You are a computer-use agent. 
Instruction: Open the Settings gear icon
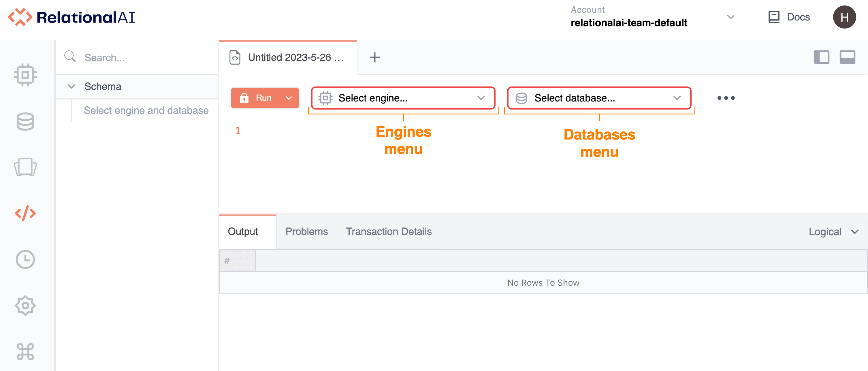click(x=25, y=306)
